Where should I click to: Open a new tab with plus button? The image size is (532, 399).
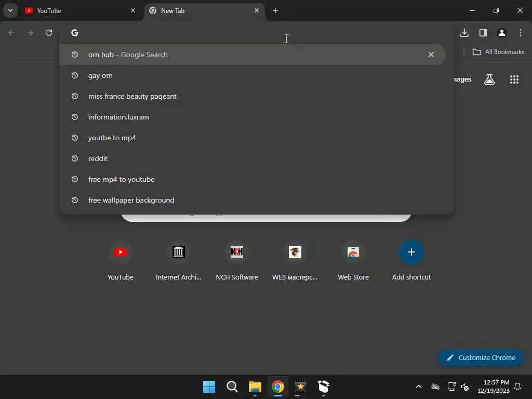coord(275,10)
